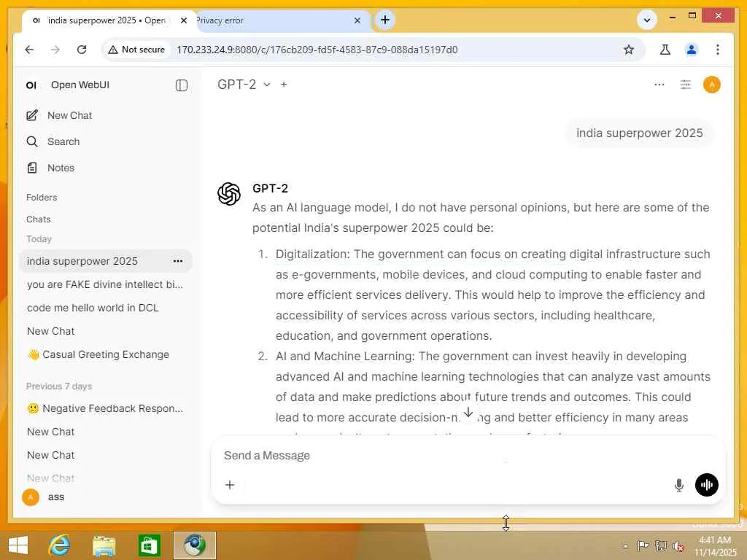Open the chat Controls sliders icon
This screenshot has width=747, height=560.
[686, 85]
